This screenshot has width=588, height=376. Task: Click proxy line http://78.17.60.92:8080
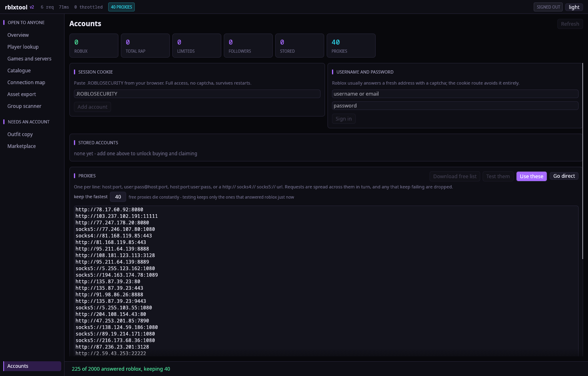click(109, 210)
